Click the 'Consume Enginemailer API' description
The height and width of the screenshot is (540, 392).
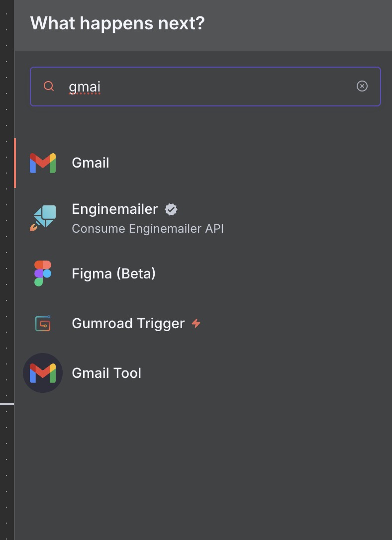[148, 229]
